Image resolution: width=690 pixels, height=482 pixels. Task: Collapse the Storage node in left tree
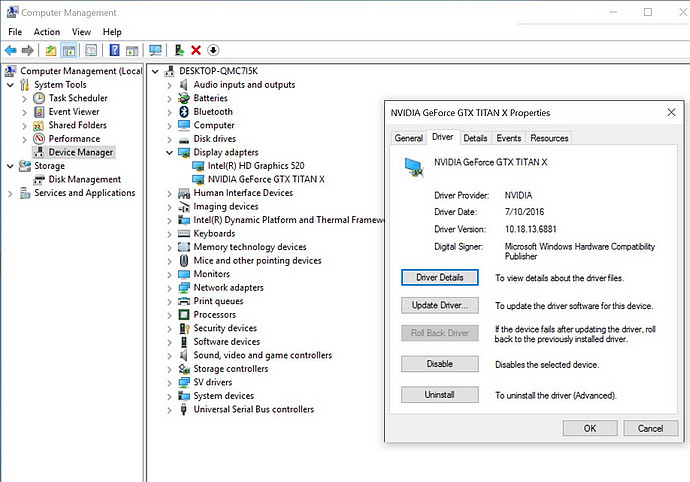[x=10, y=166]
